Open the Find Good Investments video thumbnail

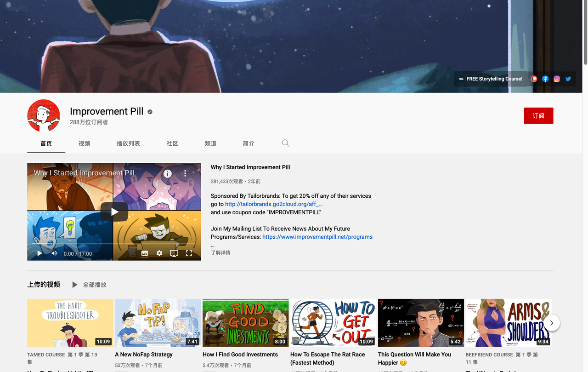245,322
